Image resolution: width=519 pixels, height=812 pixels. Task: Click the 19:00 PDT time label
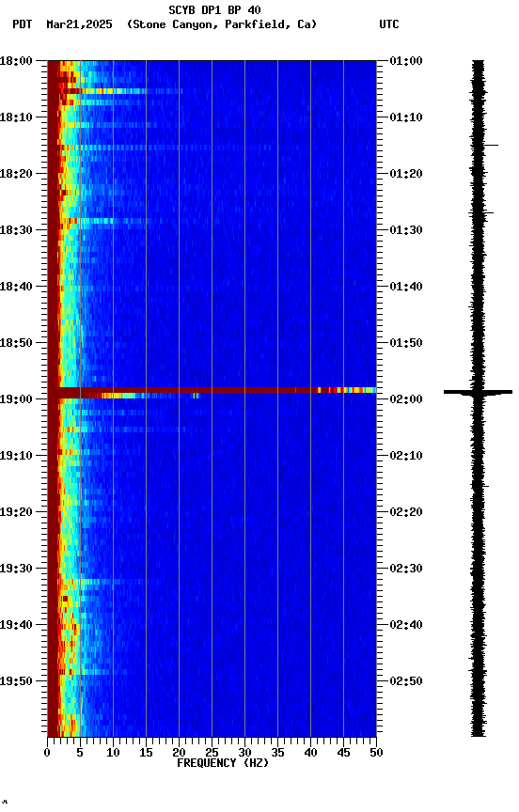pyautogui.click(x=16, y=399)
